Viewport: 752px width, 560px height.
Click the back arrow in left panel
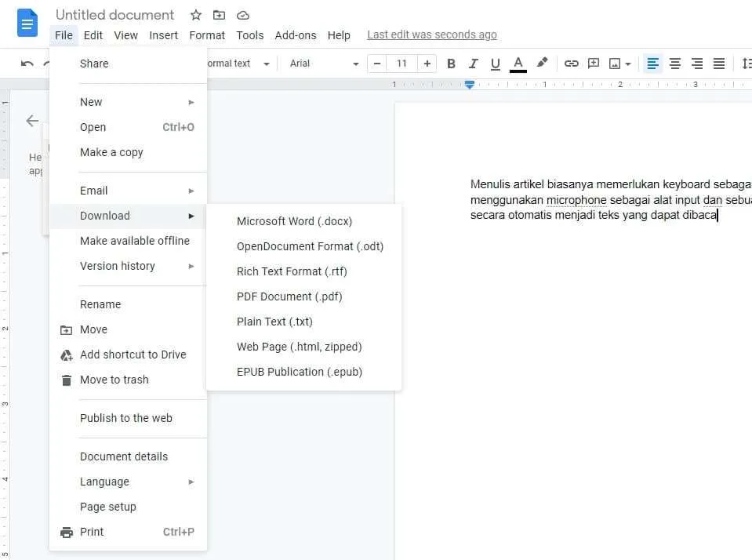[x=32, y=121]
